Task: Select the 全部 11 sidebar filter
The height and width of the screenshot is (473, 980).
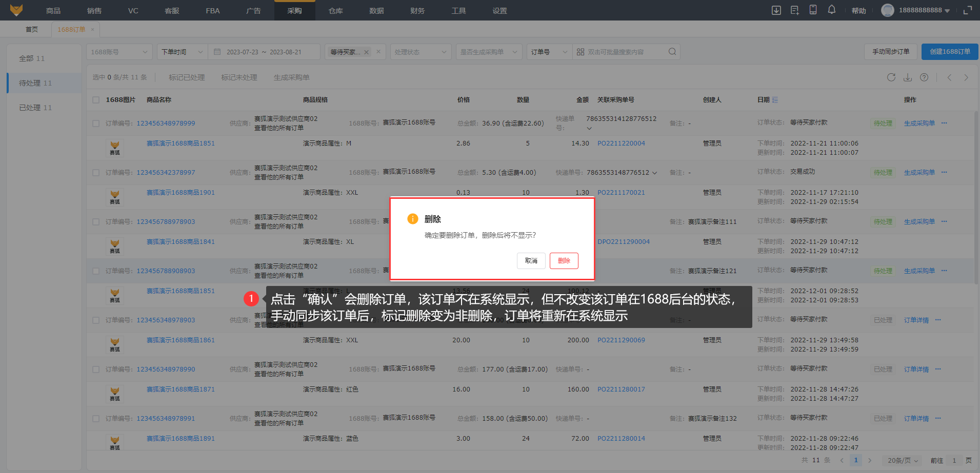Action: pyautogui.click(x=44, y=58)
